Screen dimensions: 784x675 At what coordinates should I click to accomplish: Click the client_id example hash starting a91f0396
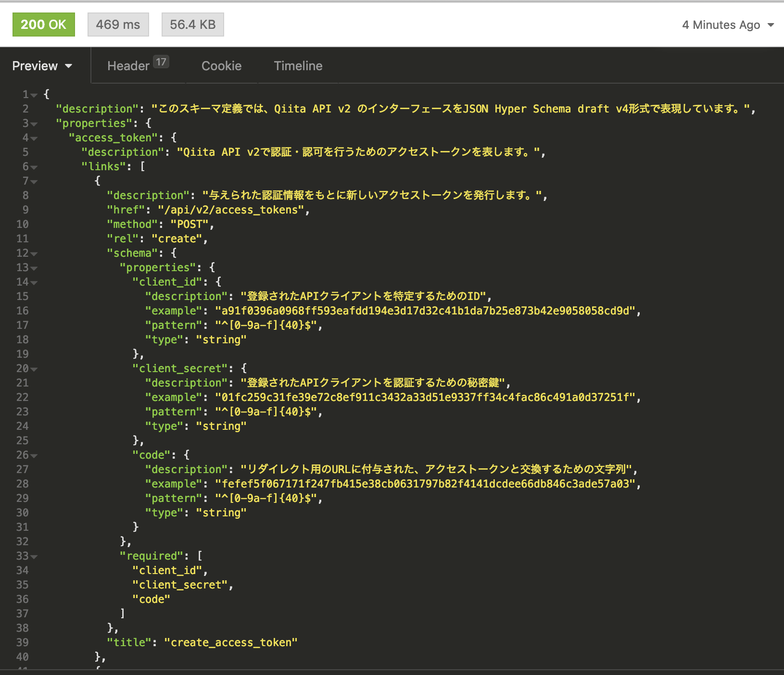click(x=425, y=311)
